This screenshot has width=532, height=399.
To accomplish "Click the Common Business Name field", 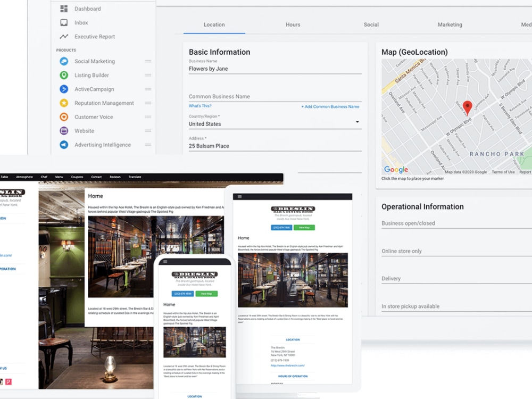I will pos(275,96).
